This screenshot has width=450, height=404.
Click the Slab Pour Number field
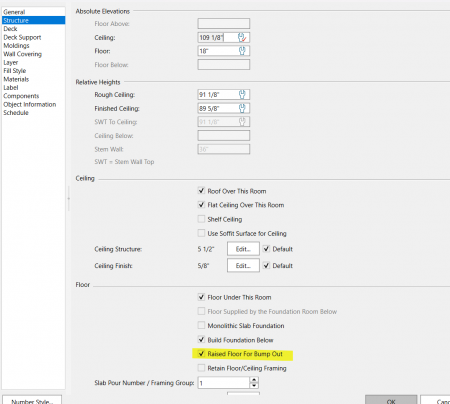point(223,383)
